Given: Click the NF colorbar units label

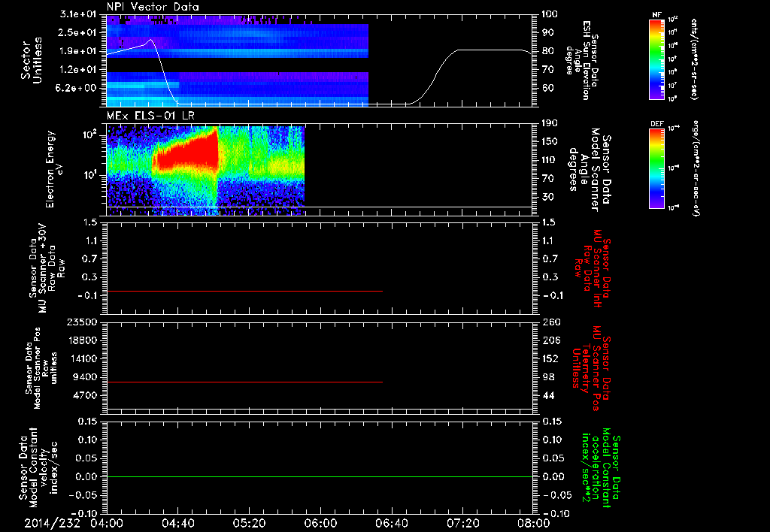Looking at the screenshot, I should tap(694, 59).
